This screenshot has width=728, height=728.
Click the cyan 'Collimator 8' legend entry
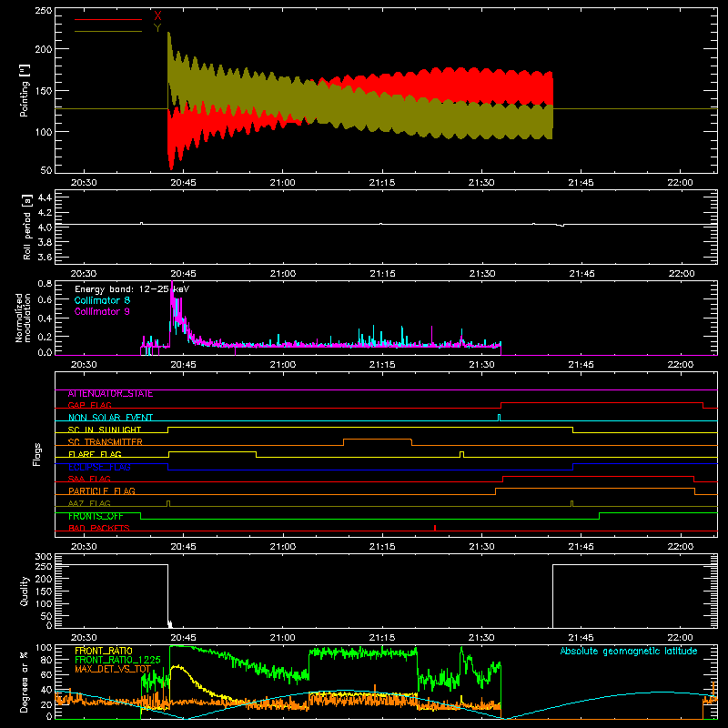coord(102,300)
